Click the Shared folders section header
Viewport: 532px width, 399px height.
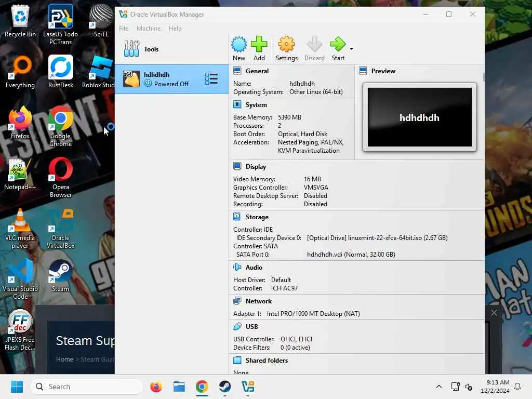click(x=267, y=361)
